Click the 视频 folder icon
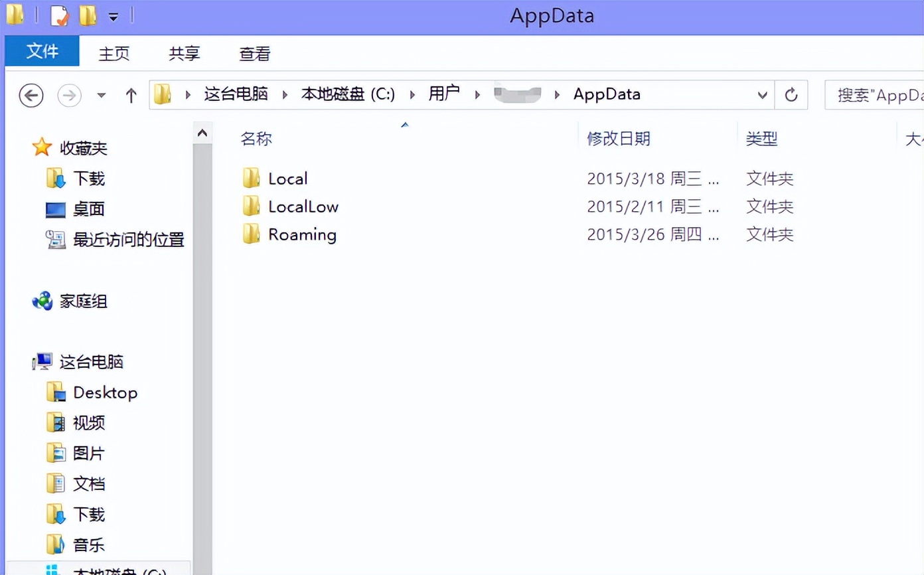 point(56,422)
